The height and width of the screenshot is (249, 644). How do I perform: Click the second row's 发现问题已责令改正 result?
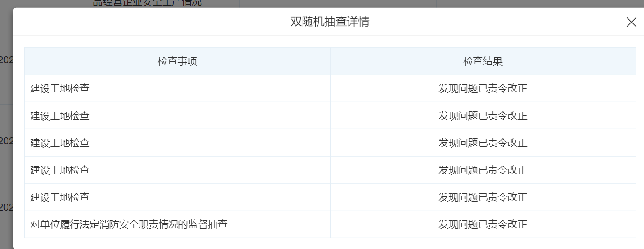[483, 115]
